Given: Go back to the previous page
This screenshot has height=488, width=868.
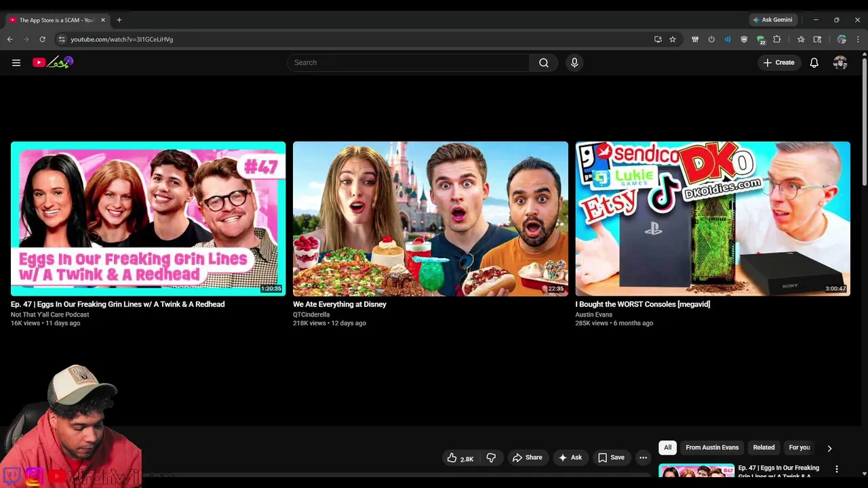Looking at the screenshot, I should [x=10, y=39].
